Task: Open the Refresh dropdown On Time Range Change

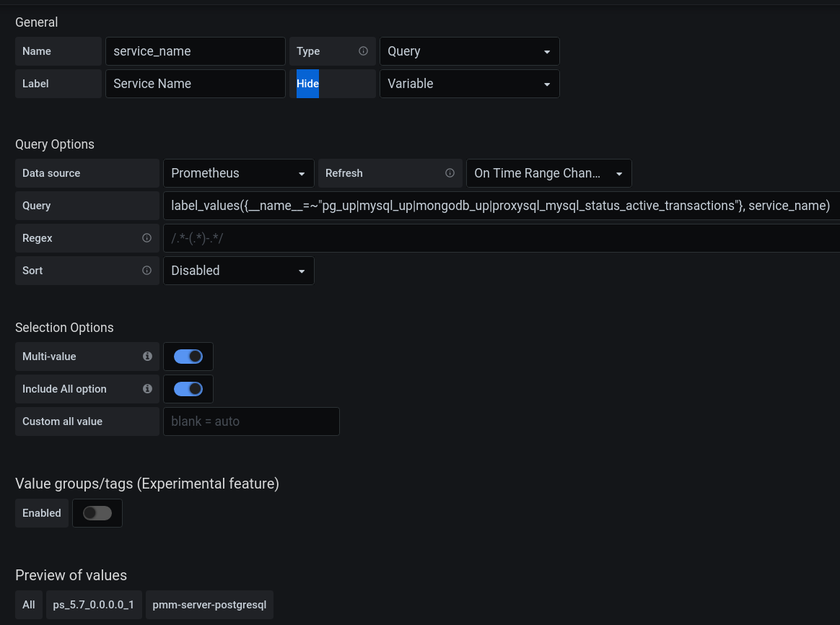Action: pyautogui.click(x=548, y=173)
